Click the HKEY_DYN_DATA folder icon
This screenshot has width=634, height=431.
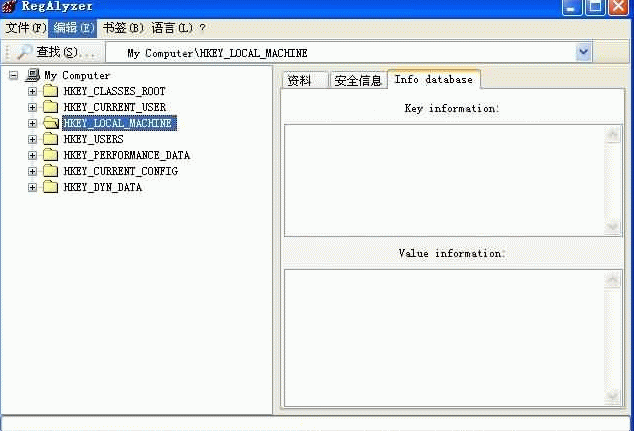point(51,187)
